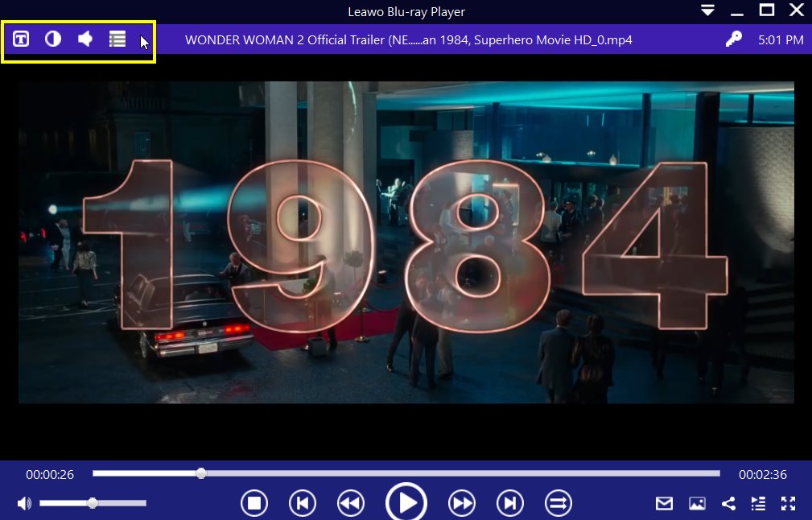The height and width of the screenshot is (520, 812).
Task: Close the Leawo Blu-ray Player window
Action: 797,10
